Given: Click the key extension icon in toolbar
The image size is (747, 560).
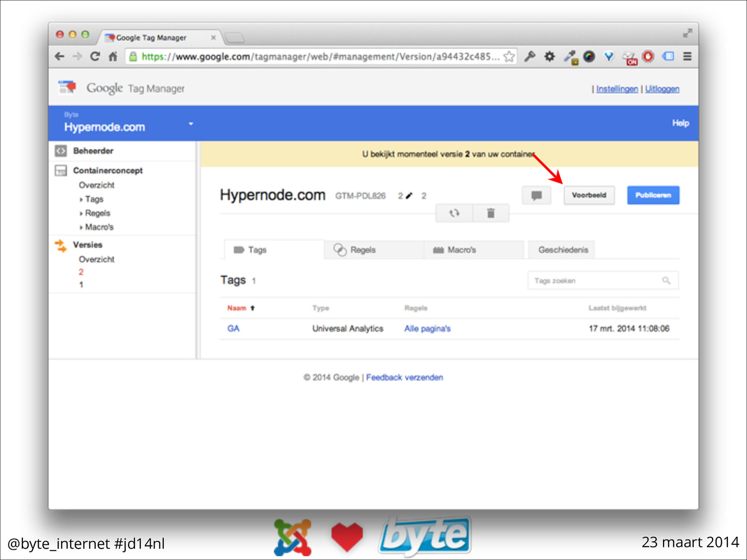Looking at the screenshot, I should pyautogui.click(x=529, y=56).
